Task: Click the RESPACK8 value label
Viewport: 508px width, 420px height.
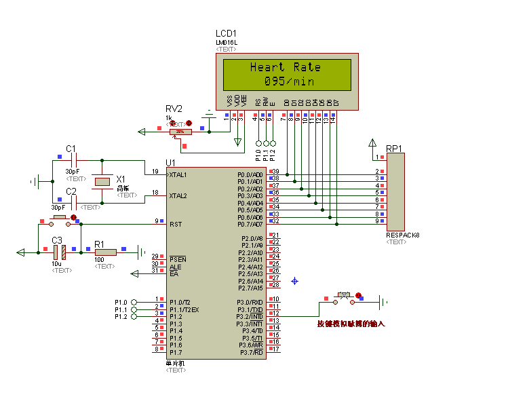Action: [x=403, y=235]
